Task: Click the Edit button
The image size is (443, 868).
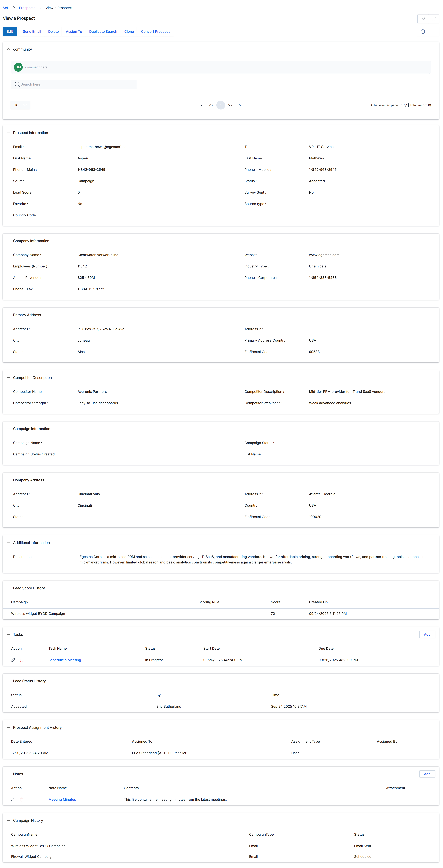Action: [x=10, y=32]
